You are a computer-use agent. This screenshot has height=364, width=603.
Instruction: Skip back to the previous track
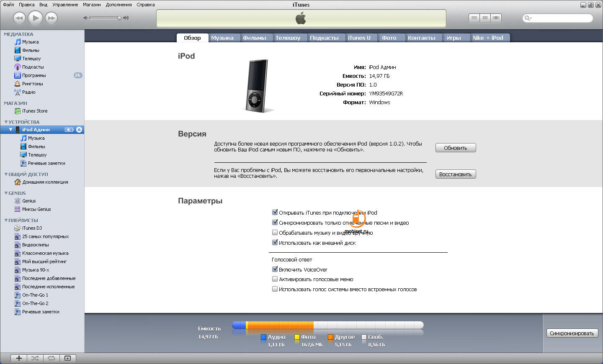coord(19,18)
